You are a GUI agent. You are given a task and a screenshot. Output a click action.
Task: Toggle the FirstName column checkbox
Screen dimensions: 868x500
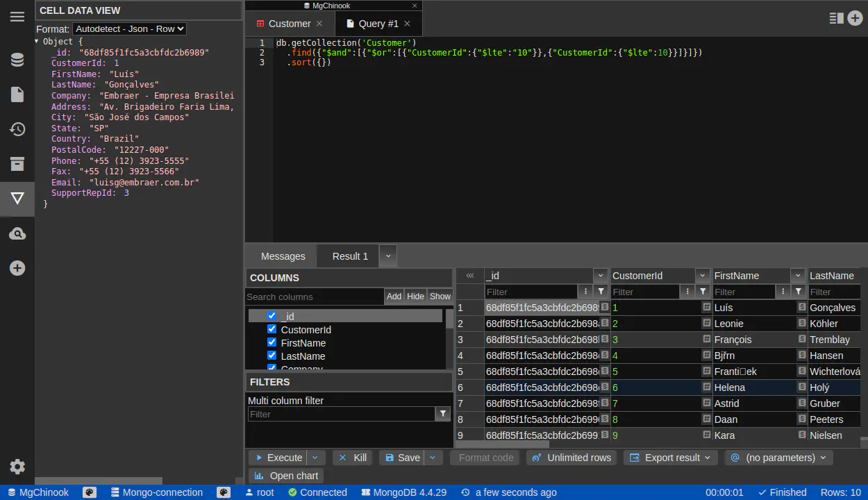pos(272,342)
